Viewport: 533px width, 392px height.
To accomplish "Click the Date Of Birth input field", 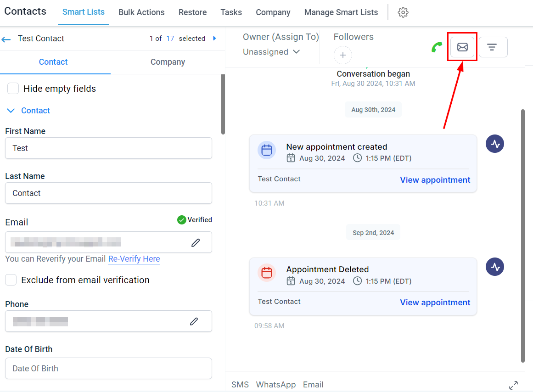I will click(108, 368).
